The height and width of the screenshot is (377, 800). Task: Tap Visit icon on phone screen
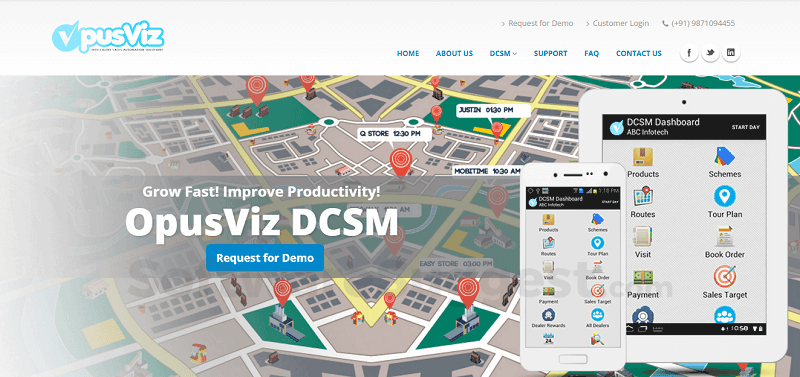pyautogui.click(x=548, y=267)
